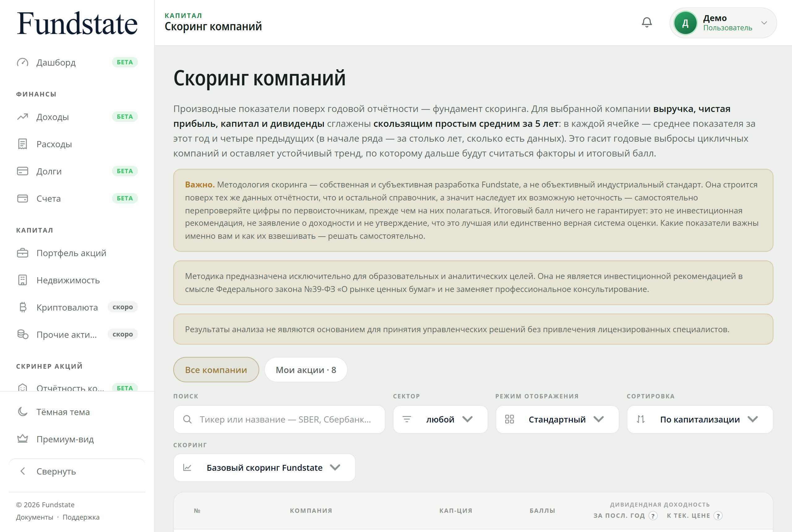Image resolution: width=792 pixels, height=532 pixels.
Task: Click the grid icon in Режим отображения
Action: tap(509, 419)
